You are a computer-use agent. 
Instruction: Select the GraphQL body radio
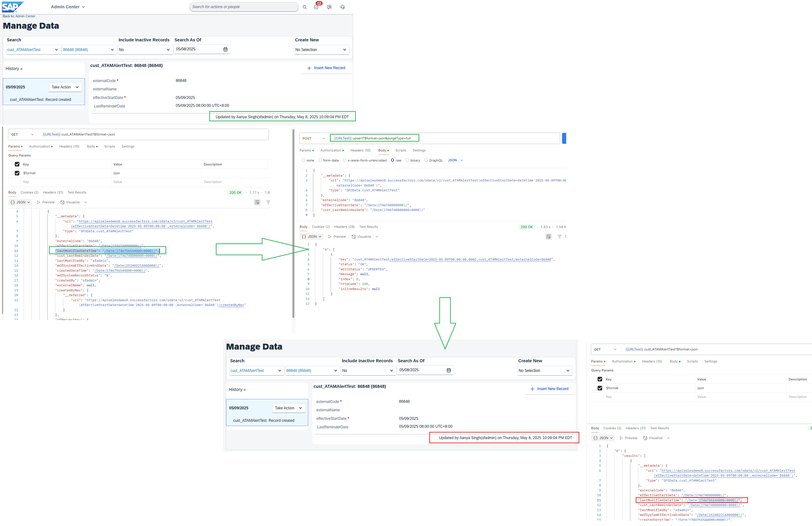(x=426, y=160)
